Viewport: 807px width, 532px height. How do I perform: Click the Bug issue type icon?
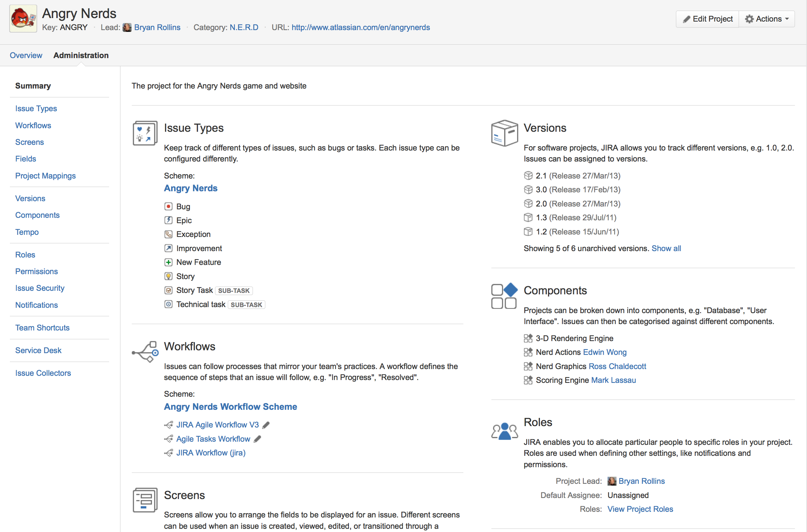[169, 206]
